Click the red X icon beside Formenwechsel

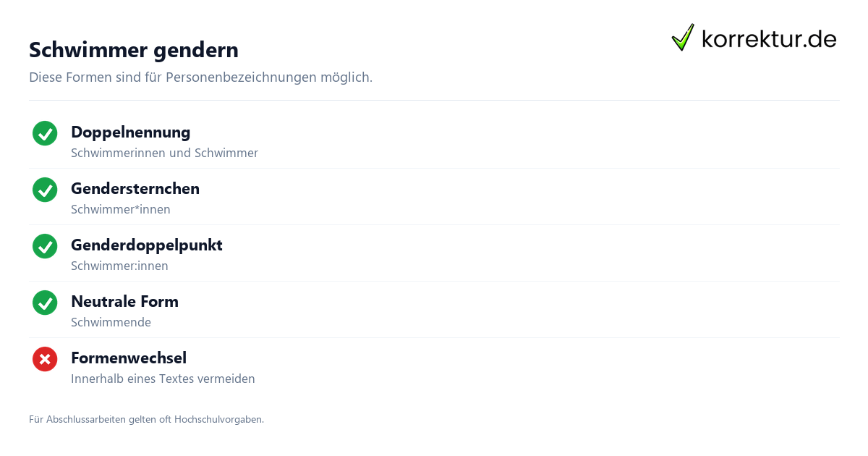click(x=45, y=359)
